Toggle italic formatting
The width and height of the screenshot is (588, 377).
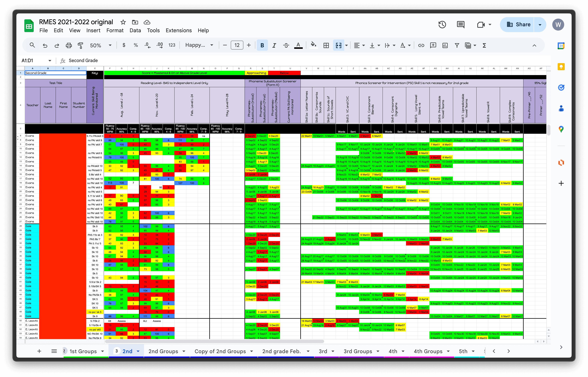274,45
